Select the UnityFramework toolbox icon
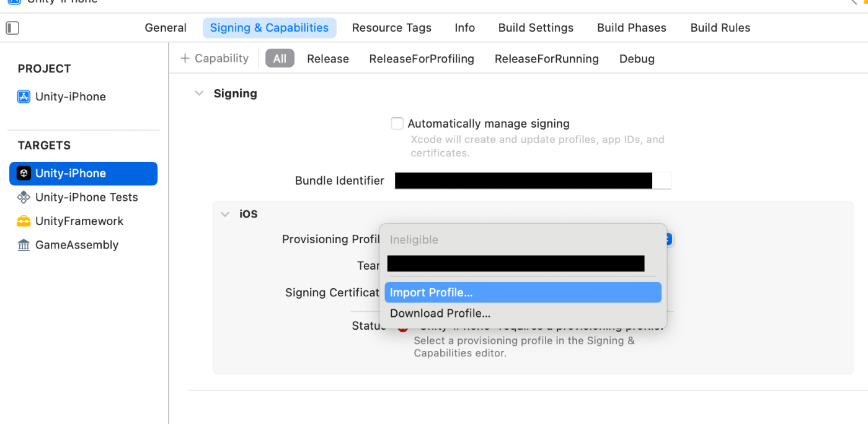Image resolution: width=868 pixels, height=424 pixels. 24,221
